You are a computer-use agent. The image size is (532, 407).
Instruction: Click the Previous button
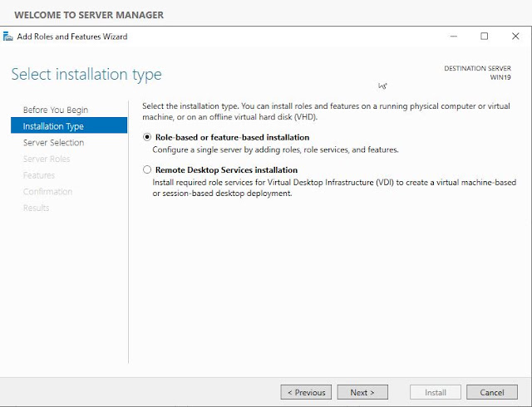(x=306, y=392)
